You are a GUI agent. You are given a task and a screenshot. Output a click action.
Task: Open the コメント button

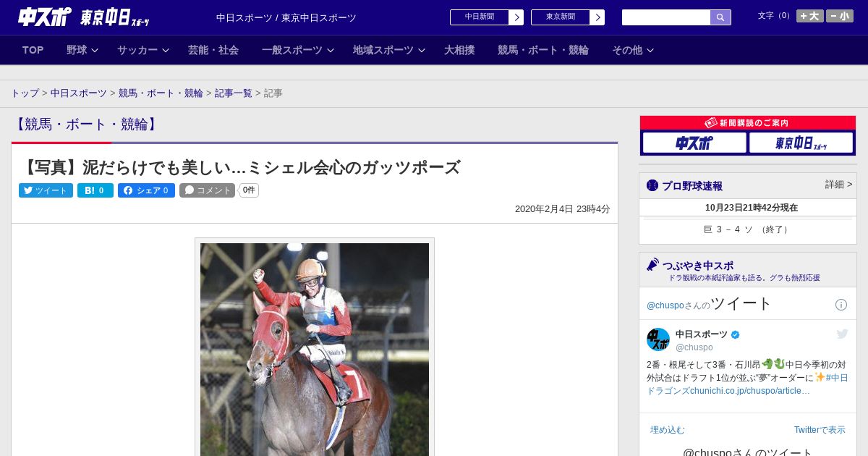(x=208, y=190)
